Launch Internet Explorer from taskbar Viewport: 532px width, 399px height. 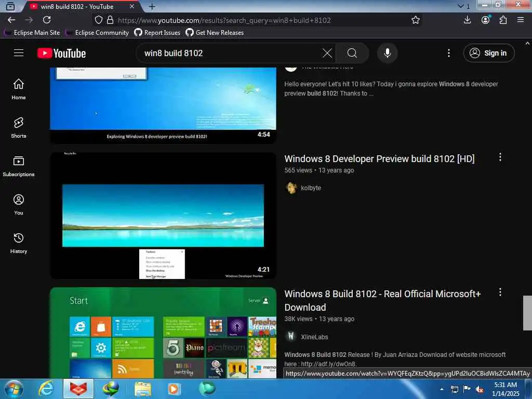pos(46,389)
